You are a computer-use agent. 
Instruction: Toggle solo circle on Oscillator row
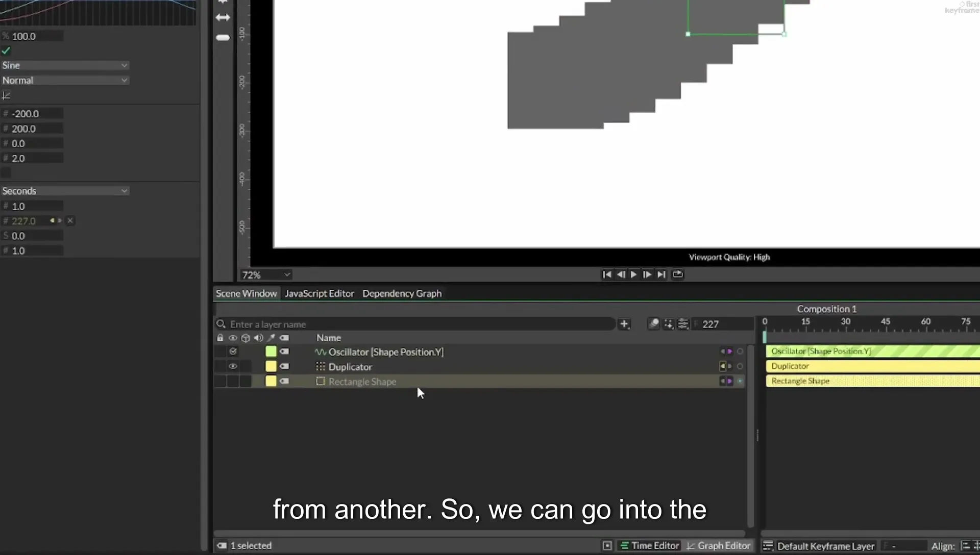(x=740, y=351)
